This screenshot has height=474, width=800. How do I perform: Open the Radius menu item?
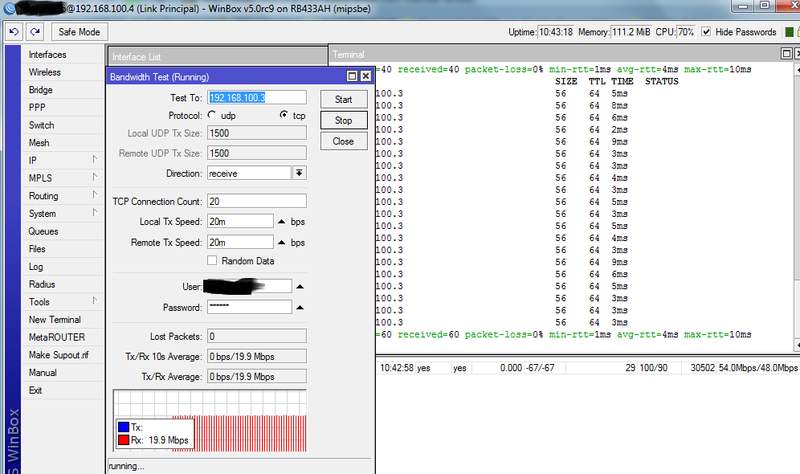click(x=42, y=284)
